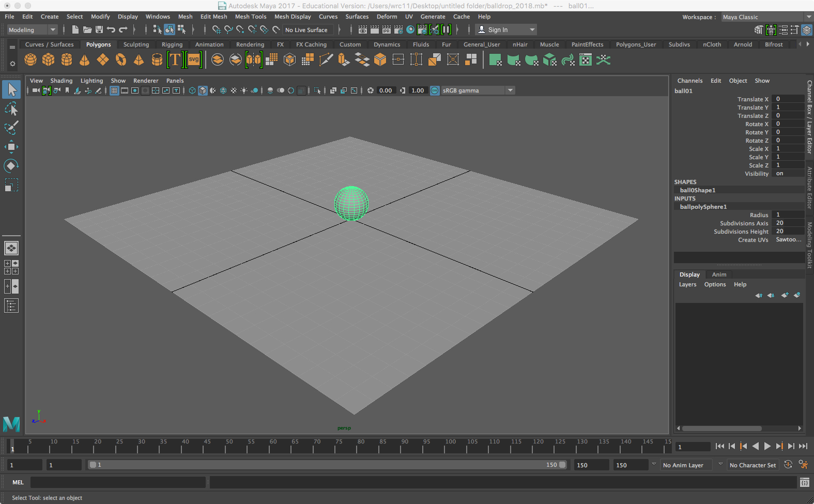Open the Mesh Tools menu
Viewport: 814px width, 504px height.
(251, 17)
